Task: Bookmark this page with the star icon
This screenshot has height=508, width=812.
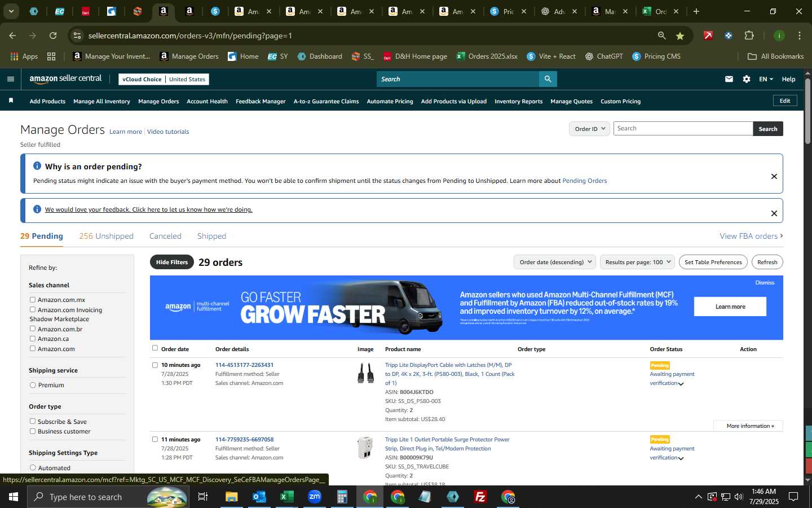Action: [680, 36]
